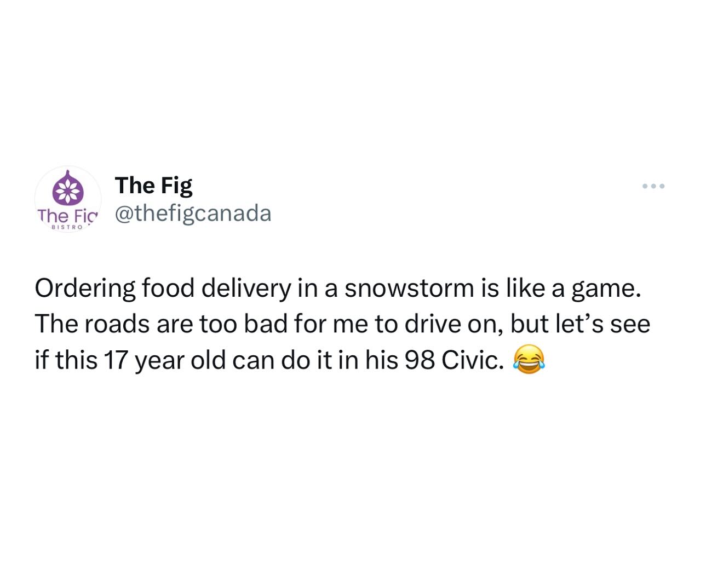
Task: Open the @thefigcanada handle link
Action: 193,214
